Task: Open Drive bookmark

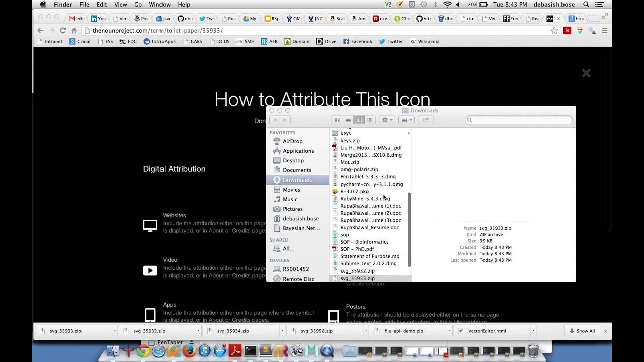Action: pos(326,41)
